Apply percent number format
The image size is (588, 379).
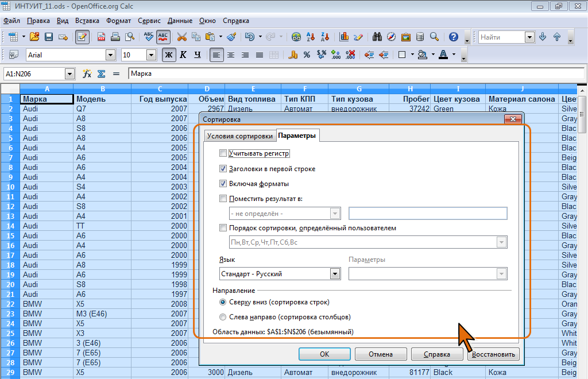307,55
